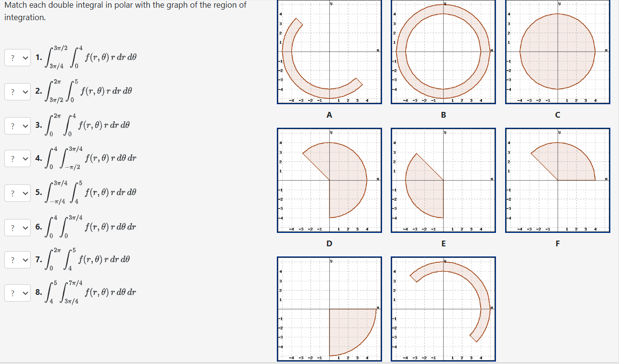The image size is (619, 364).
Task: Open the answer dropdown for integral 3
Action: 17,125
